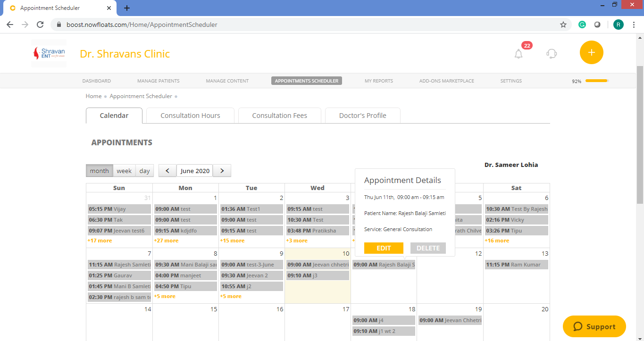Click Edit in Appointment Details popup

[384, 248]
